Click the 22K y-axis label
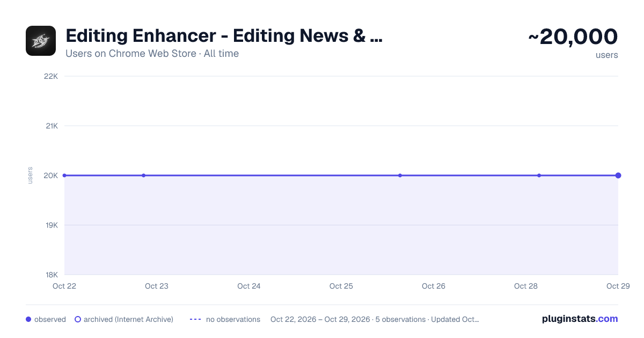The width and height of the screenshot is (644, 338). tap(51, 76)
